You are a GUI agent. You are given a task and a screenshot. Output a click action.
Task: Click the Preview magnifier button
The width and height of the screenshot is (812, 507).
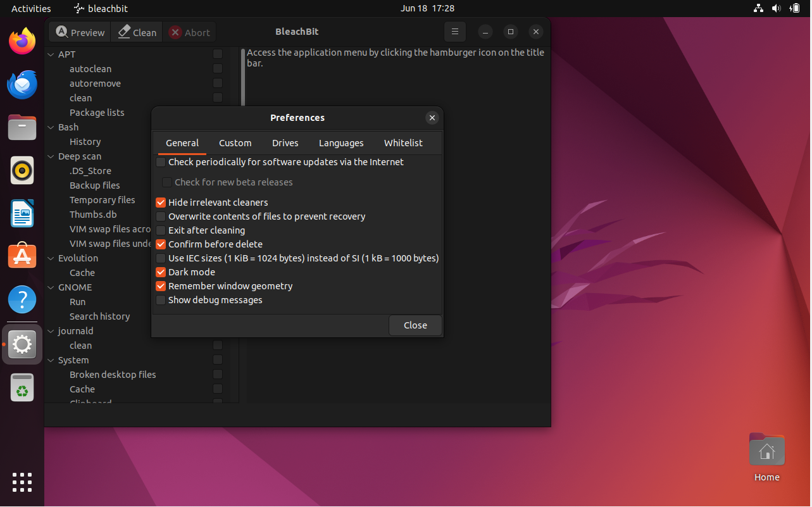(x=80, y=32)
